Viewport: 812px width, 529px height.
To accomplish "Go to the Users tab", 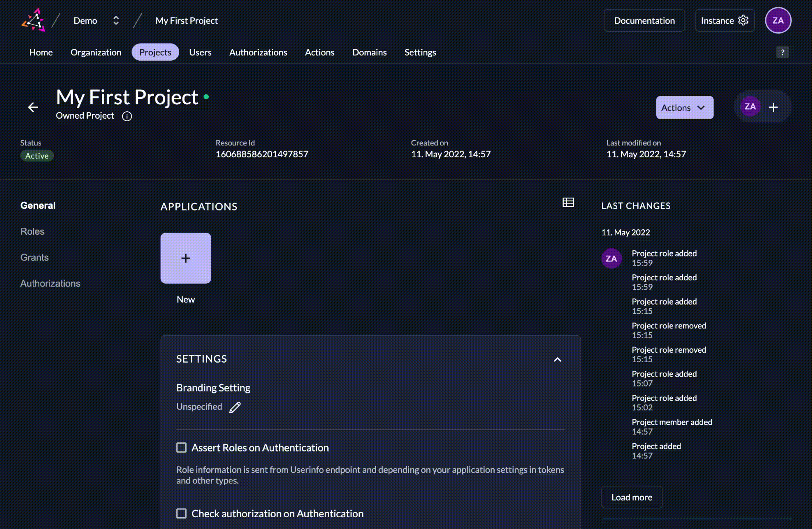I will pyautogui.click(x=200, y=52).
